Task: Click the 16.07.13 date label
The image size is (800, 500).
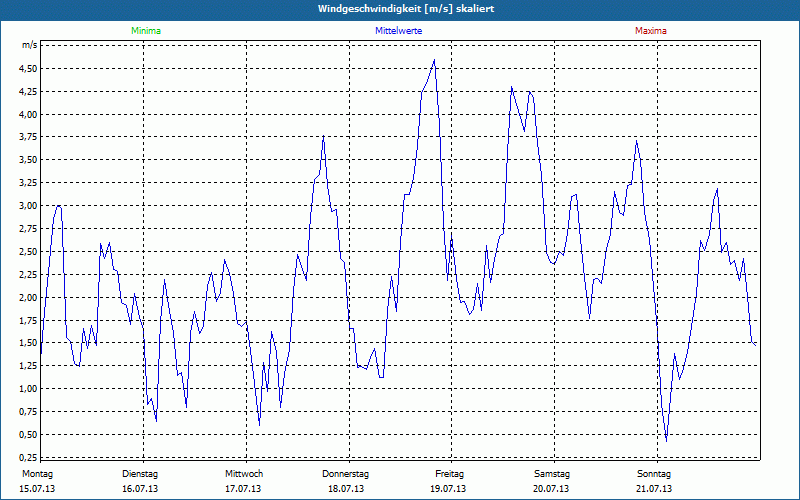Action: pos(140,489)
